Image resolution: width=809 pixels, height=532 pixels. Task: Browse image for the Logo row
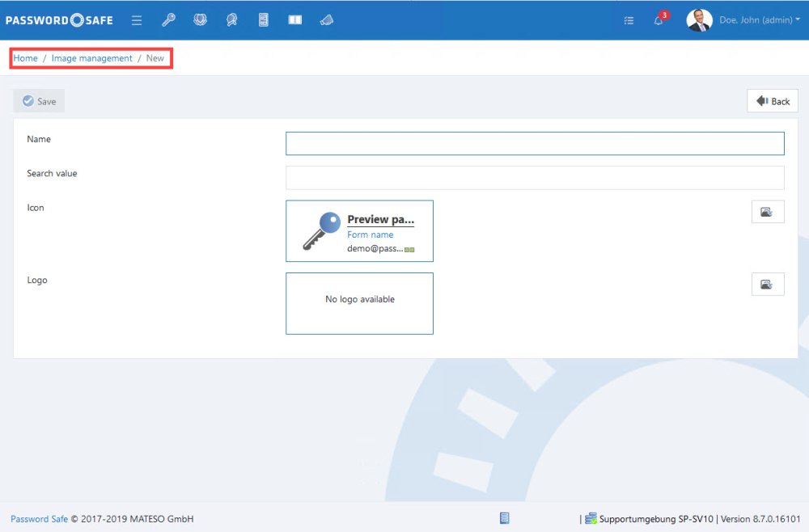pos(768,284)
